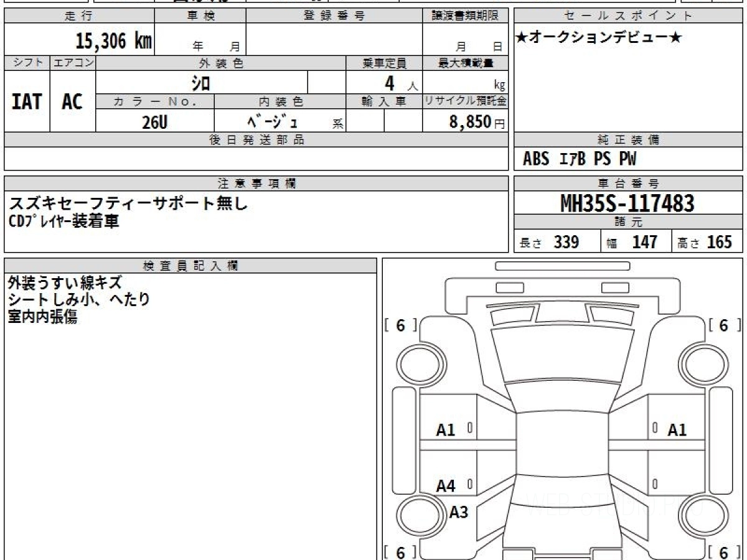Click the 純正装備 header

pyautogui.click(x=629, y=140)
